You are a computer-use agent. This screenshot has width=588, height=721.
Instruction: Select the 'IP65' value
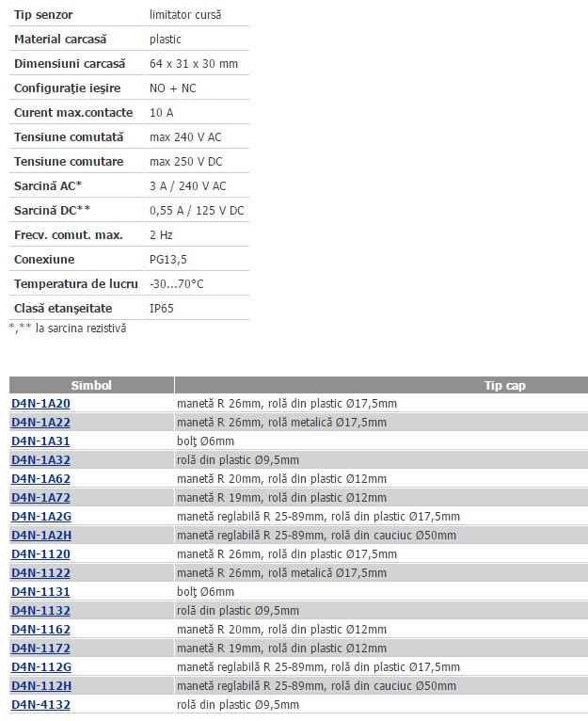point(162,308)
